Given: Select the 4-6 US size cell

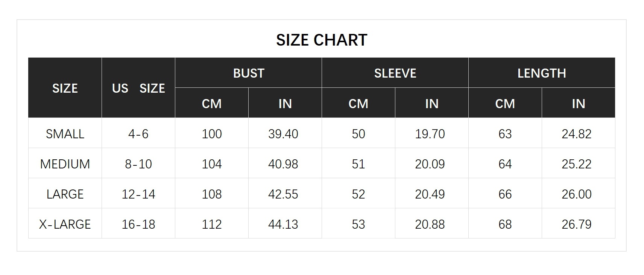Looking at the screenshot, I should tap(138, 134).
